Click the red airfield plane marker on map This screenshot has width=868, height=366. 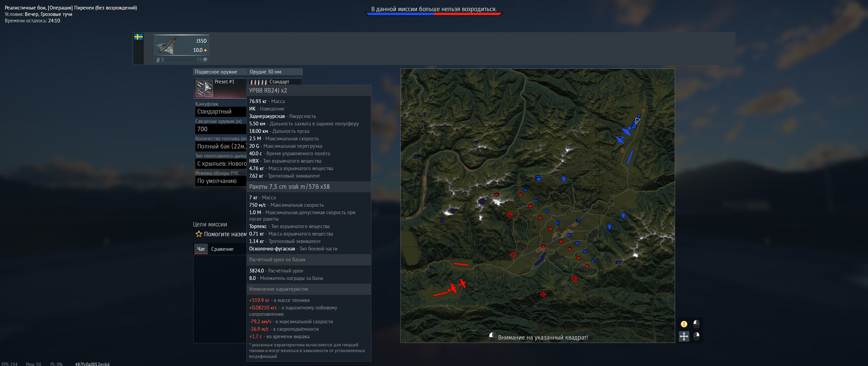453,288
